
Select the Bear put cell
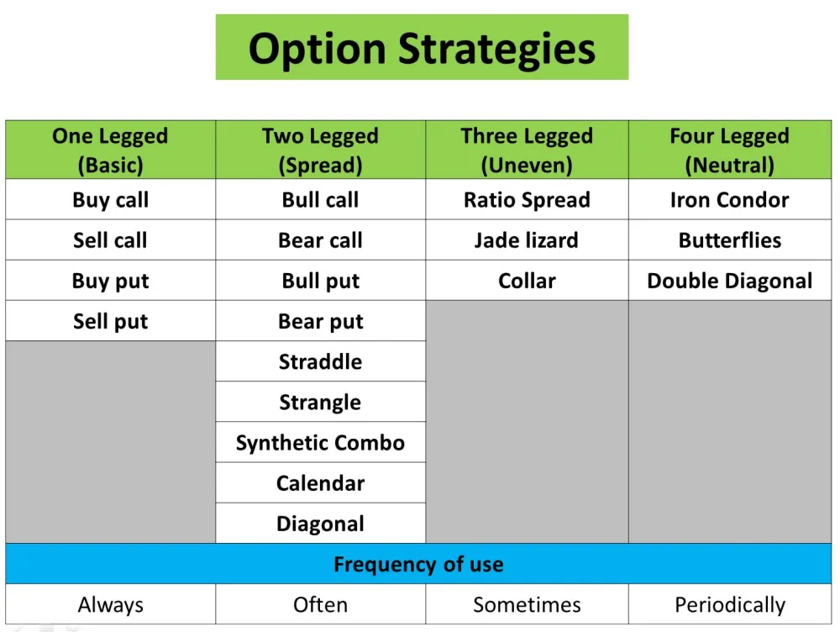pyautogui.click(x=320, y=320)
